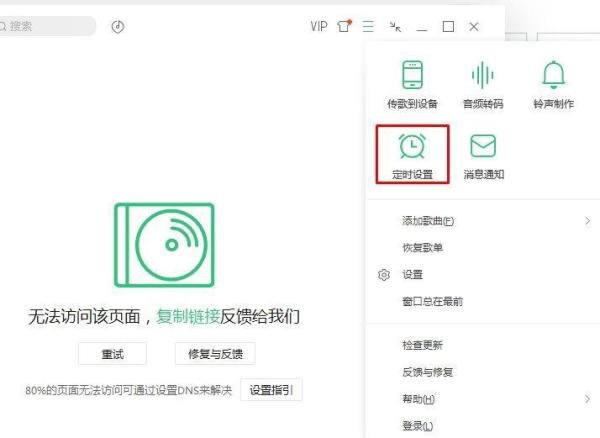
Task: Open the 音频转码 audio transcoding tool
Action: pos(483,85)
